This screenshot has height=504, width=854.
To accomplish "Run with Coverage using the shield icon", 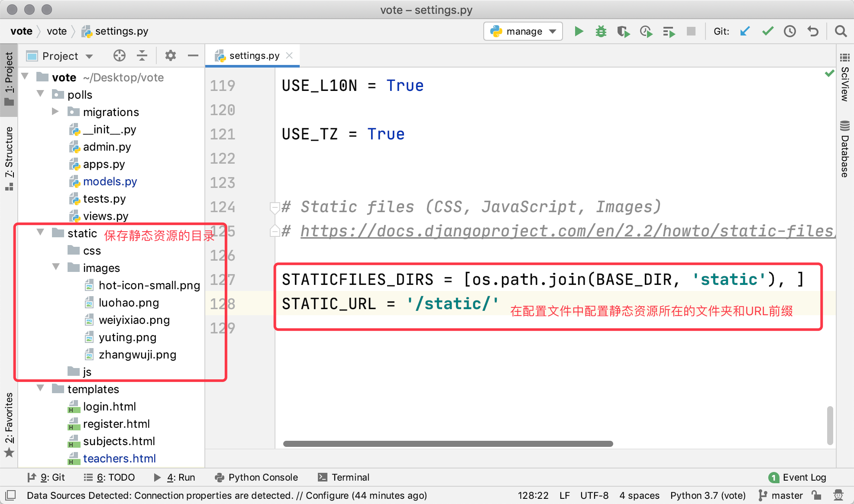I will pos(623,31).
